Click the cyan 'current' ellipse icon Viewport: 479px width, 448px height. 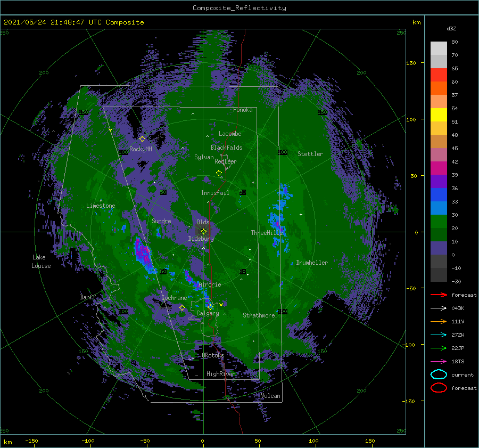(x=439, y=374)
